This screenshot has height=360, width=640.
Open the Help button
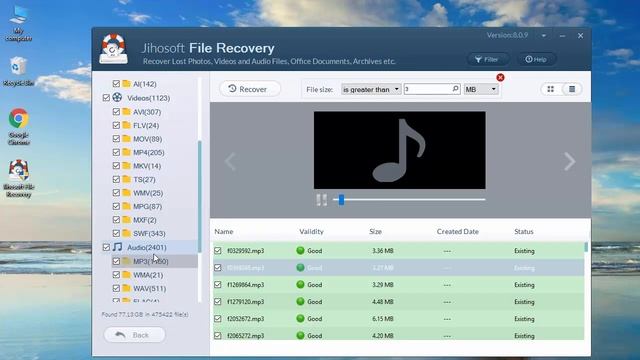click(536, 60)
